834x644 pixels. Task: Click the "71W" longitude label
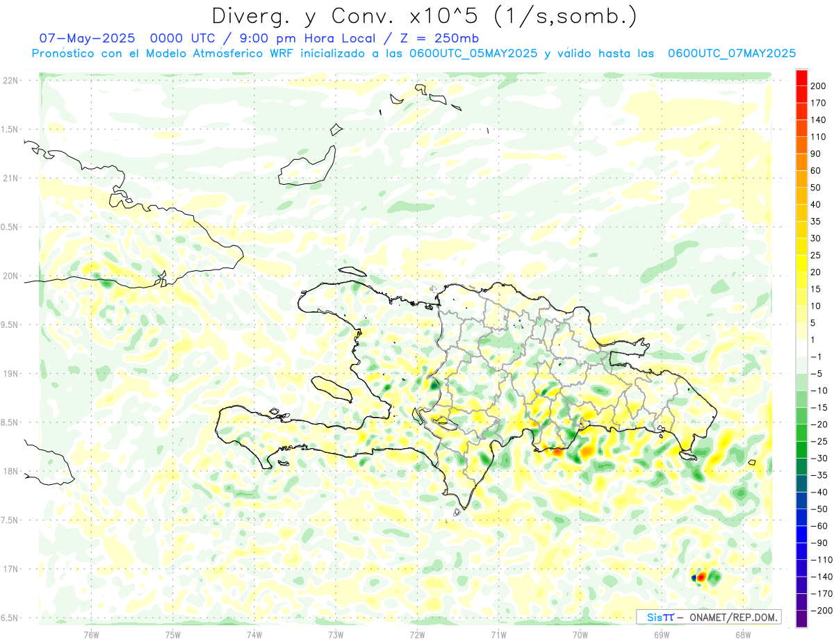click(x=498, y=634)
